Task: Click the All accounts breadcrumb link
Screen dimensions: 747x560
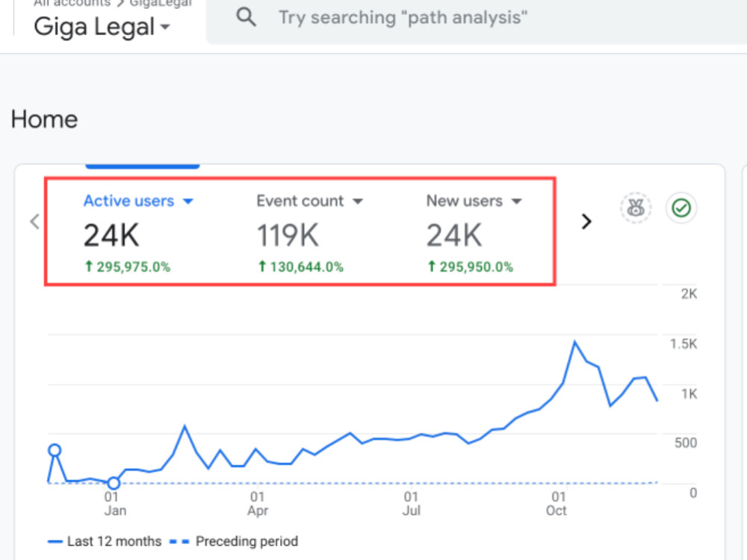Action: coord(72,3)
